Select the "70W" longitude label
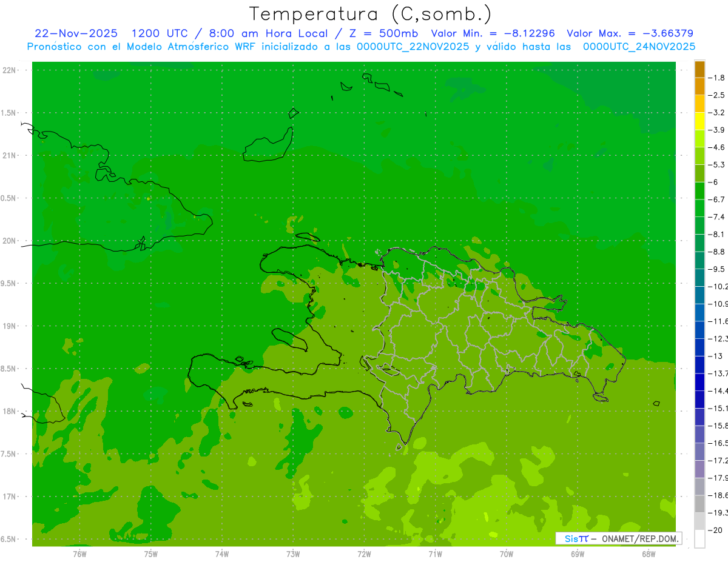 coord(506,554)
